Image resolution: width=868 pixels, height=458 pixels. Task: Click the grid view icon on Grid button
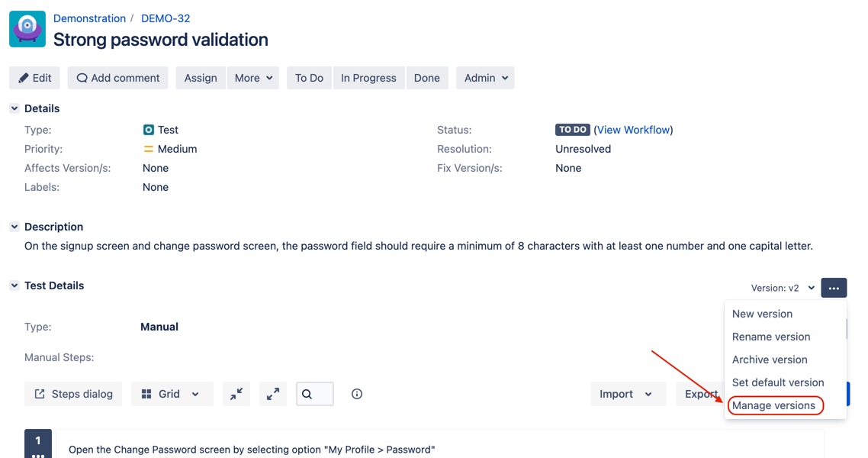(147, 394)
